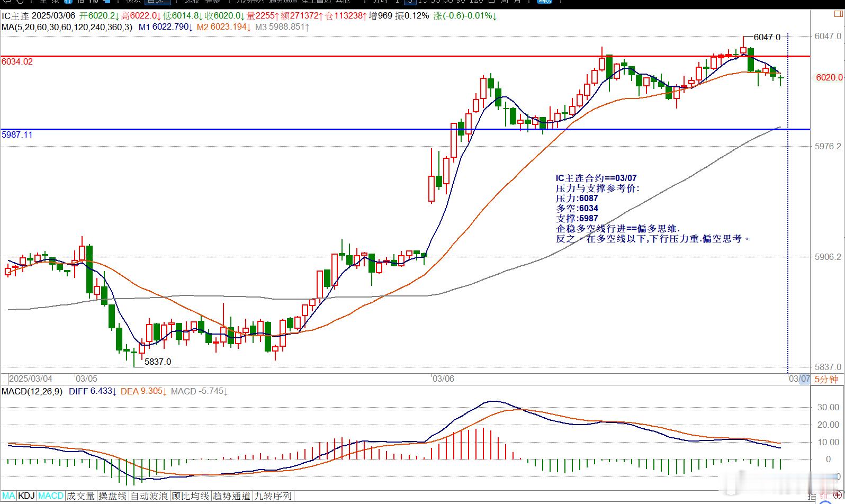
Task: Click the 5906.2 price axis label
Action: 828,257
